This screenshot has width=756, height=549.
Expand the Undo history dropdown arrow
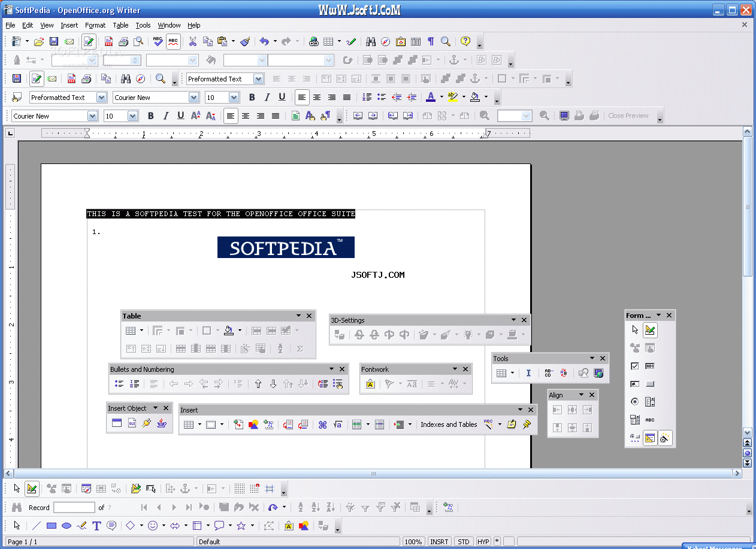[275, 42]
